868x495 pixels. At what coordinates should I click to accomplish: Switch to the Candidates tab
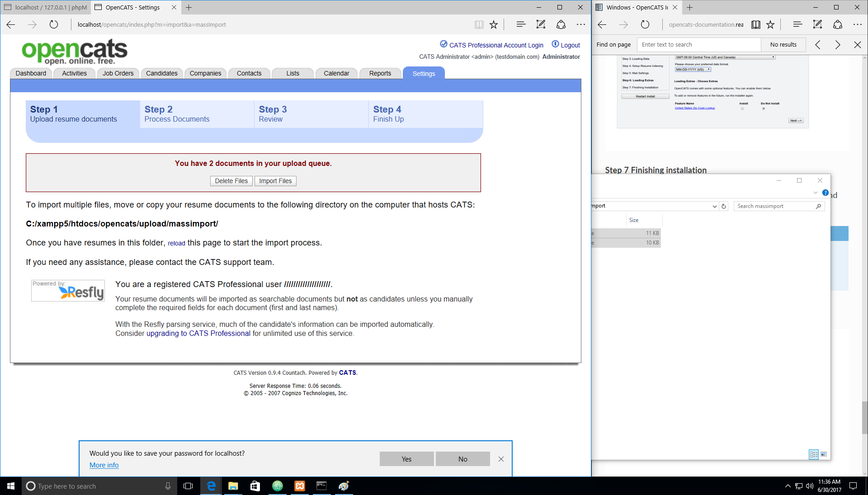coord(161,73)
